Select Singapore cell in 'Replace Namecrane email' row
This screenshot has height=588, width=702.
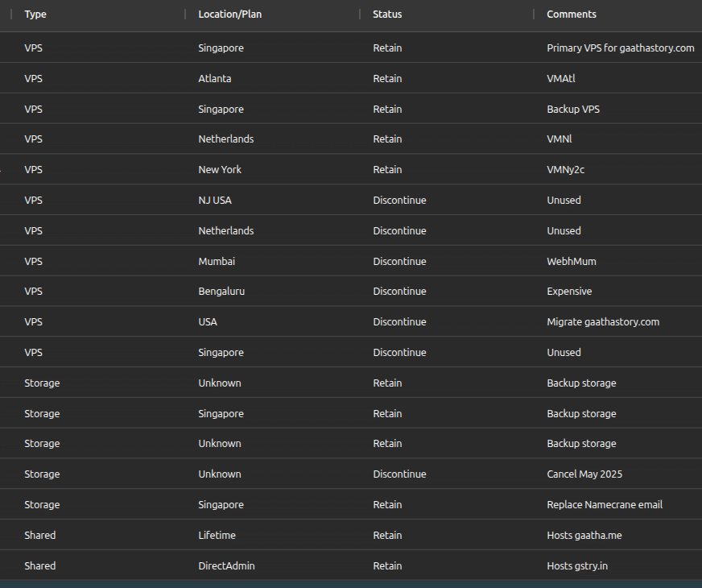pos(221,505)
